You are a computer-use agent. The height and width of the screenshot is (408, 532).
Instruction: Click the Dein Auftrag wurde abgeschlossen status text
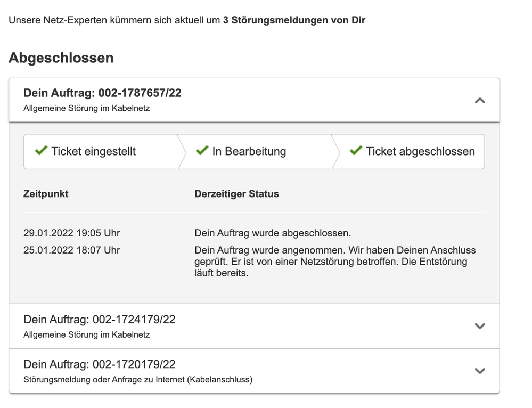pos(273,233)
